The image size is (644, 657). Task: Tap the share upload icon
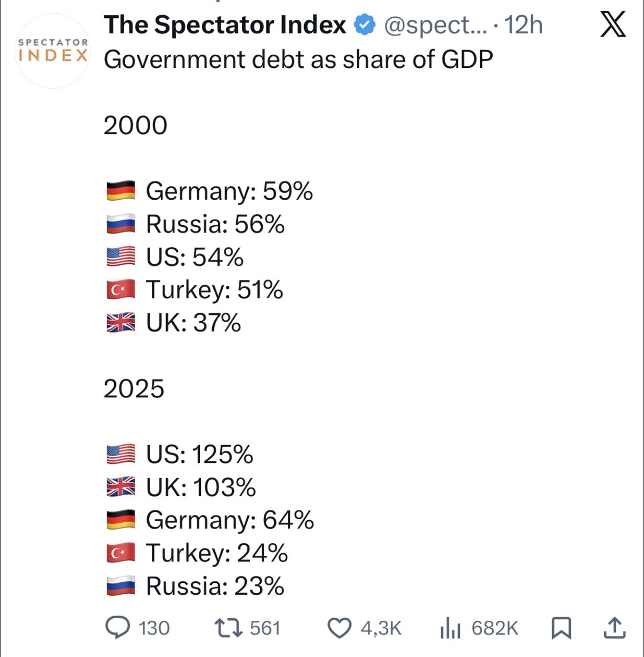tap(614, 628)
